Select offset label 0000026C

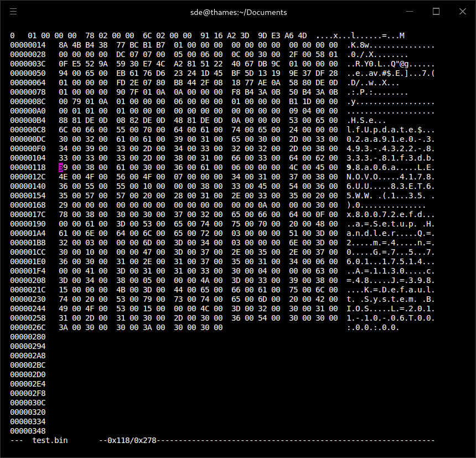pyautogui.click(x=28, y=327)
